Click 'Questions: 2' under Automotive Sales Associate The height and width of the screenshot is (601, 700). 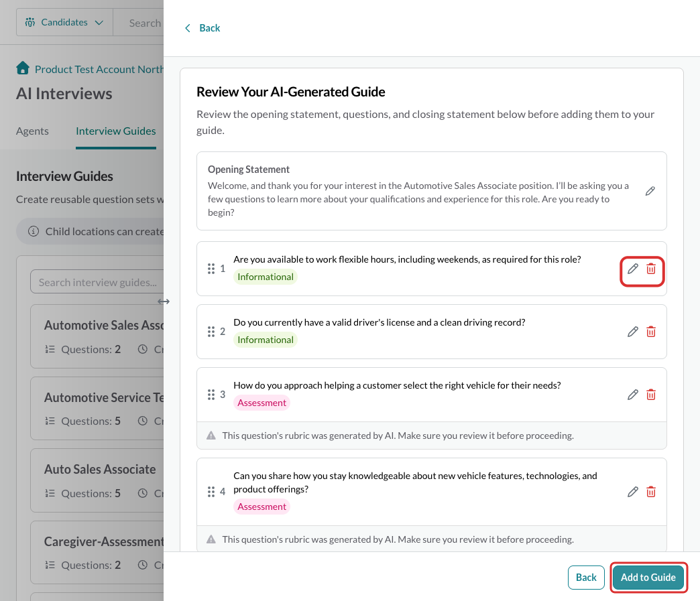91,349
